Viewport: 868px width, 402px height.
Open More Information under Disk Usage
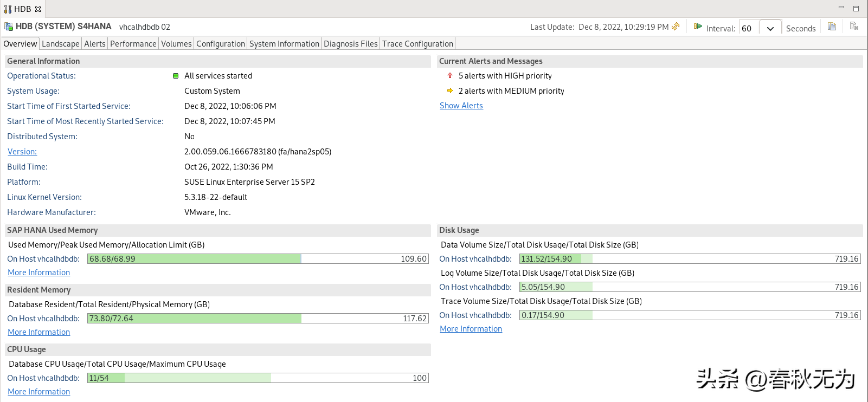pyautogui.click(x=471, y=329)
